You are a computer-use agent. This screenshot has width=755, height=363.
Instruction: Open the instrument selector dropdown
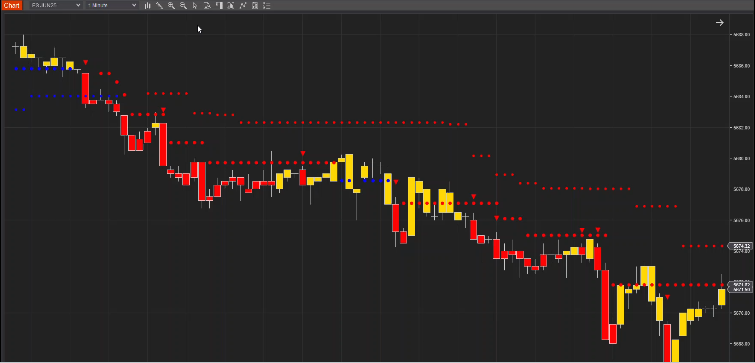55,5
